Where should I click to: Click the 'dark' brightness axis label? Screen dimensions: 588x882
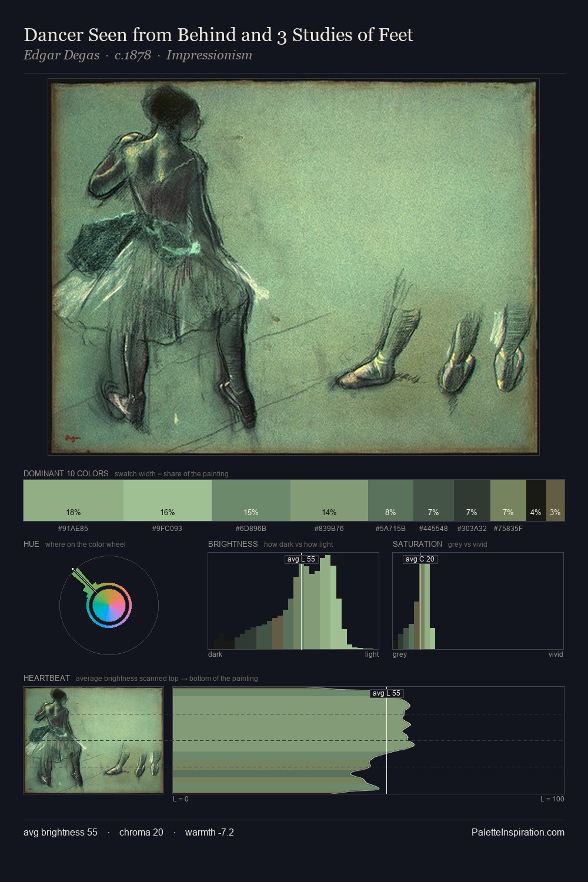point(215,654)
